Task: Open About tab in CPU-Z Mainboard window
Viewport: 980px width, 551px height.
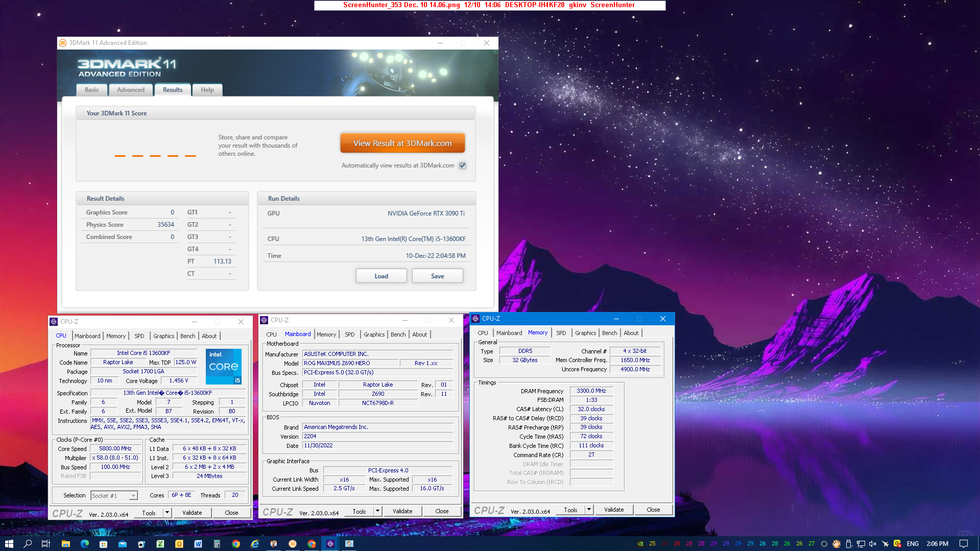Action: (x=420, y=334)
